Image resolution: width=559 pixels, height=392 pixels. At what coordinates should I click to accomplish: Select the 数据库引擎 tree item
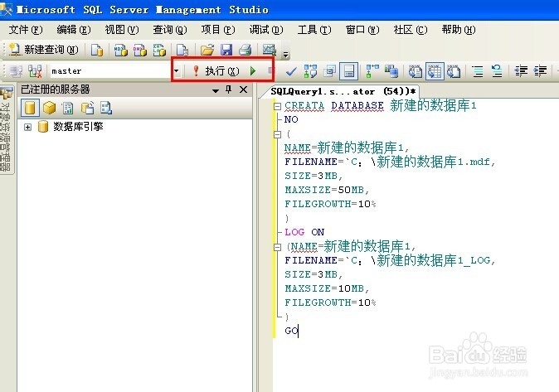[x=78, y=127]
